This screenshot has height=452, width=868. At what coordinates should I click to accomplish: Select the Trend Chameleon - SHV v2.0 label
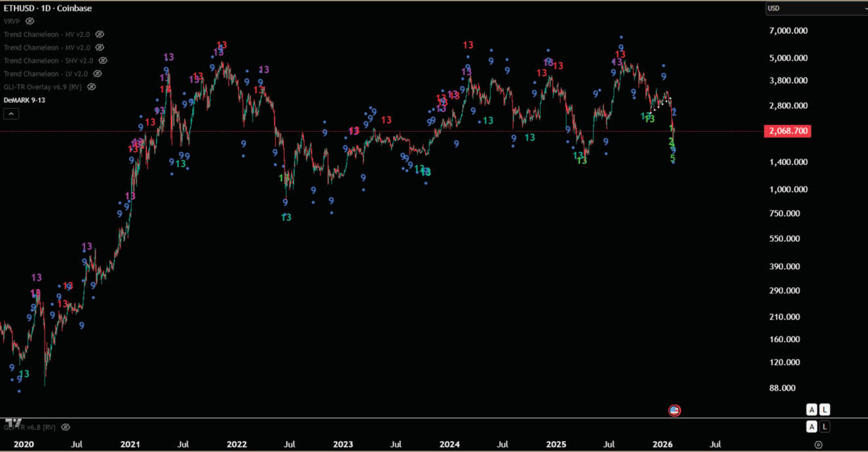[48, 60]
